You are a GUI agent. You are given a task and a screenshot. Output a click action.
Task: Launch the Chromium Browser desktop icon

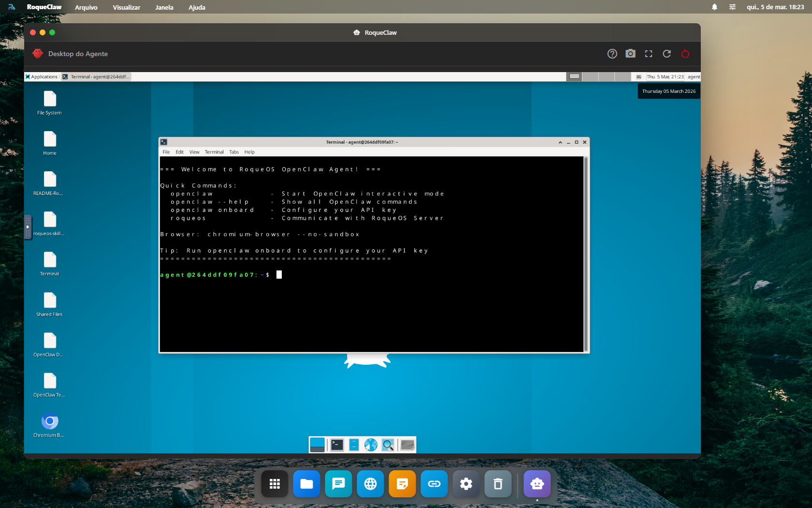pos(50,425)
